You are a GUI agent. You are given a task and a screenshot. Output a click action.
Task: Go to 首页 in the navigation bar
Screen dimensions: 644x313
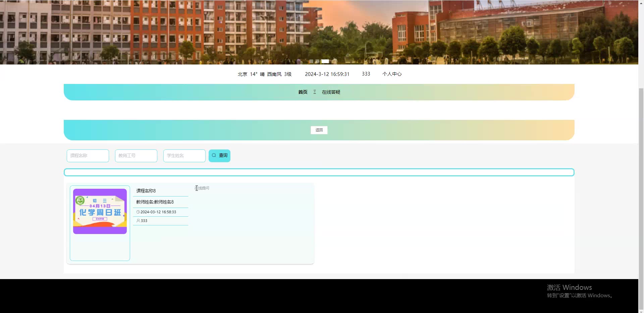point(303,92)
